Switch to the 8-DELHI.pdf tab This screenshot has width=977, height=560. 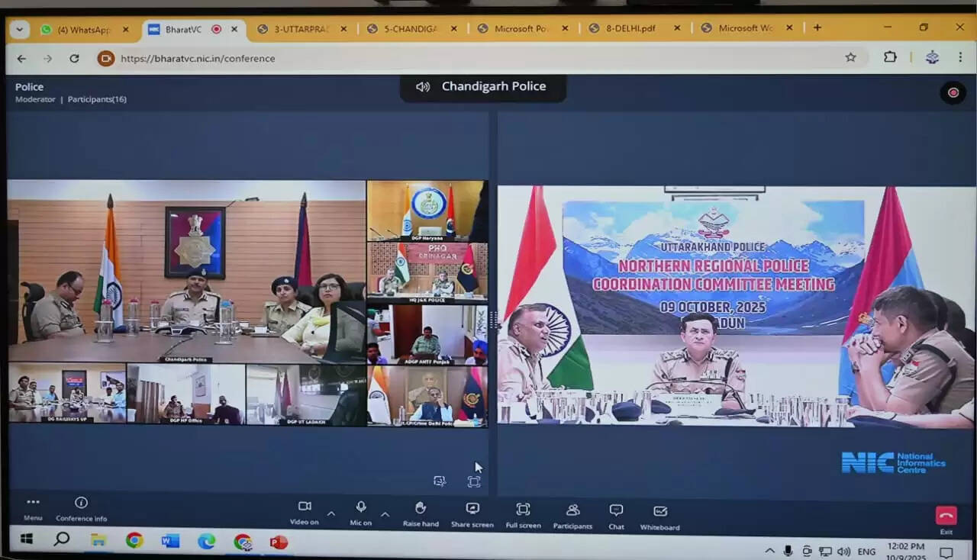coord(629,27)
